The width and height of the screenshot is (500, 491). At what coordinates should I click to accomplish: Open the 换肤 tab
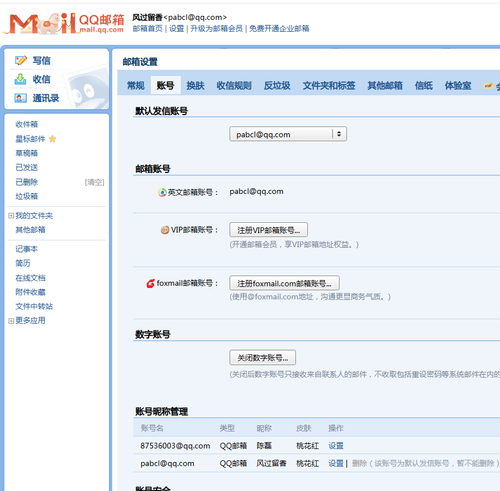195,86
